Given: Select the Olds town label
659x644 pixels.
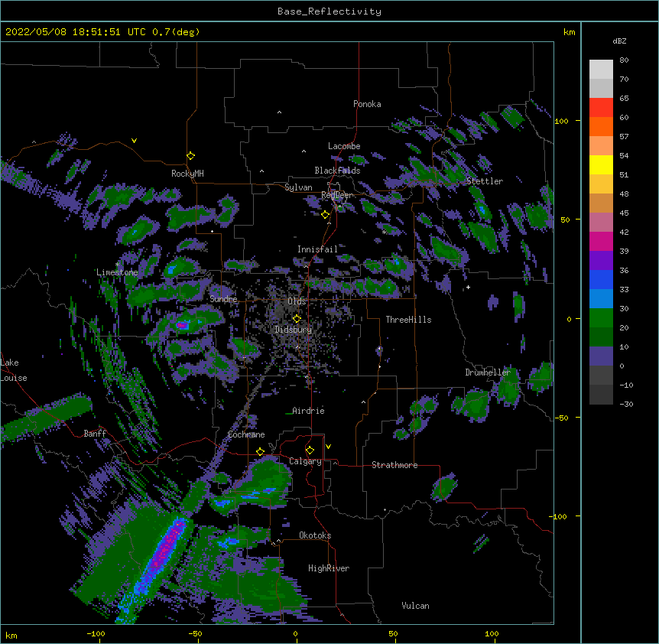Looking at the screenshot, I should [297, 301].
